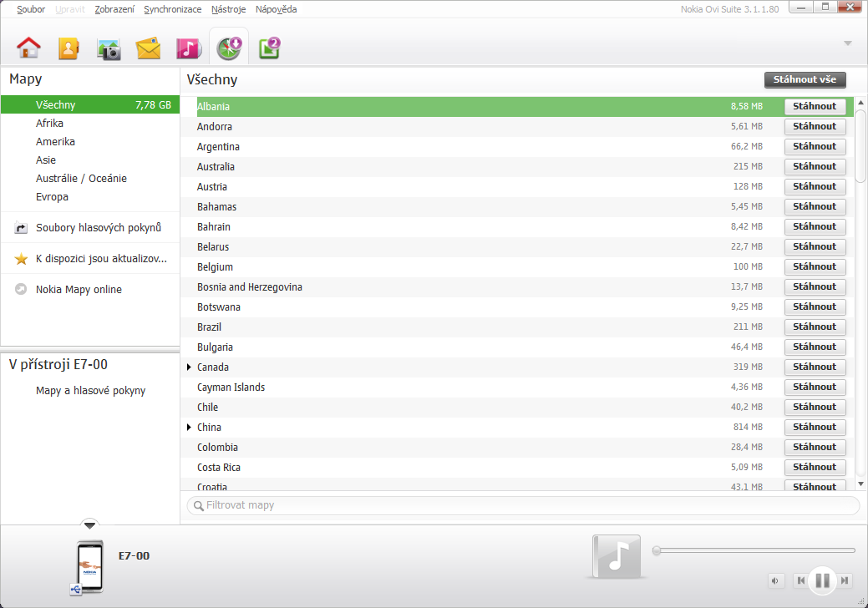Viewport: 868px width, 608px height.
Task: Click the magnifier icon in filter field
Action: (x=198, y=505)
